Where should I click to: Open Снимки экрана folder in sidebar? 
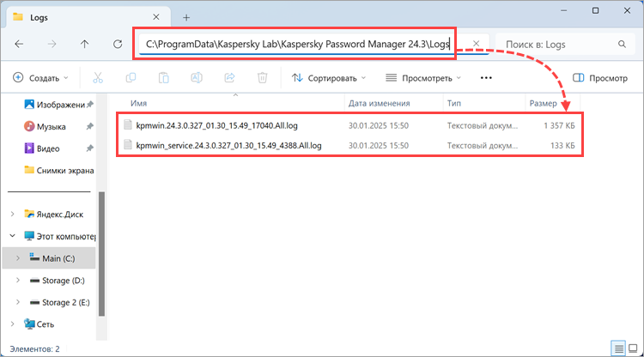pos(59,170)
